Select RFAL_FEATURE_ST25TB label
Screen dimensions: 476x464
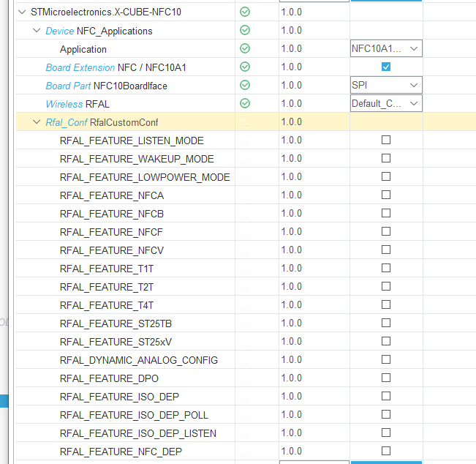coord(116,323)
